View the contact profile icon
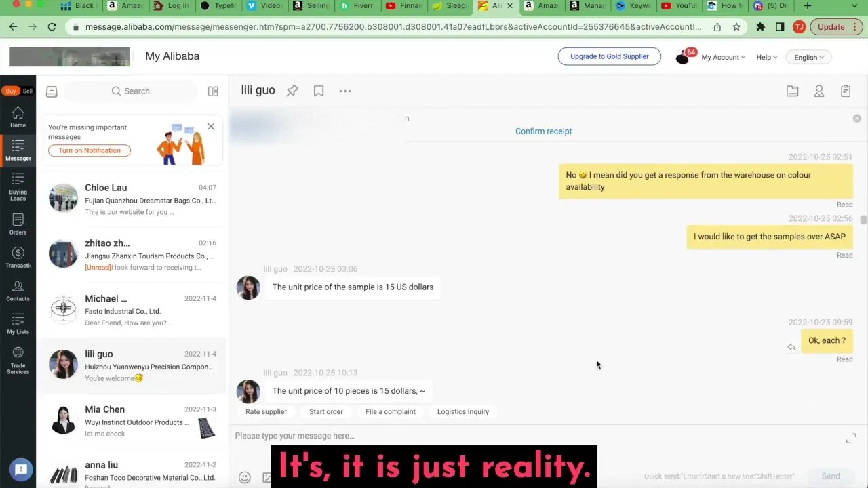The width and height of the screenshot is (868, 488). (x=819, y=91)
